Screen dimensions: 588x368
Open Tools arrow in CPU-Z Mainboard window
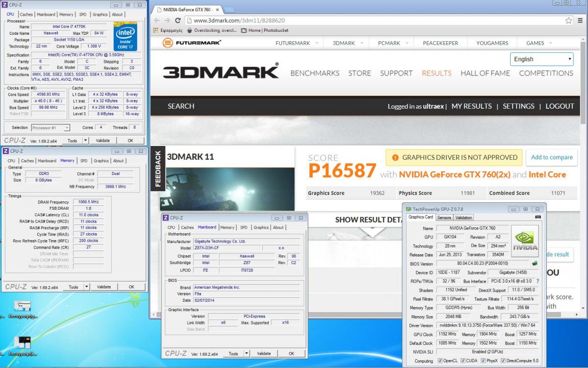[247, 353]
